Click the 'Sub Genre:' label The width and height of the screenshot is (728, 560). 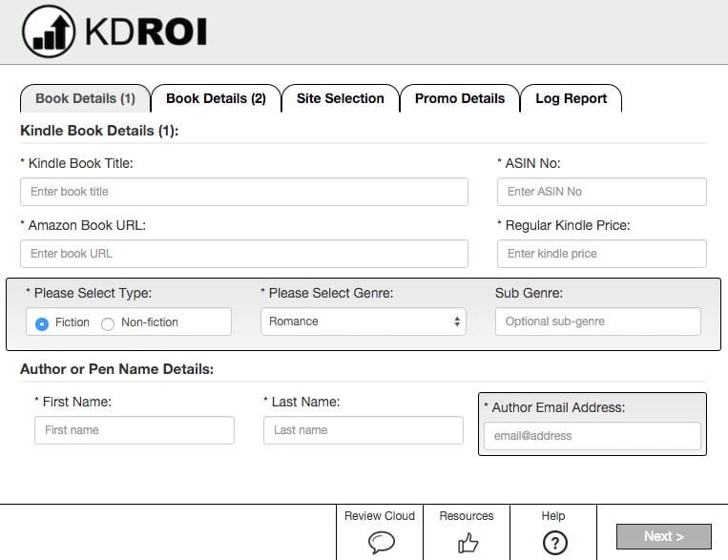(x=529, y=293)
